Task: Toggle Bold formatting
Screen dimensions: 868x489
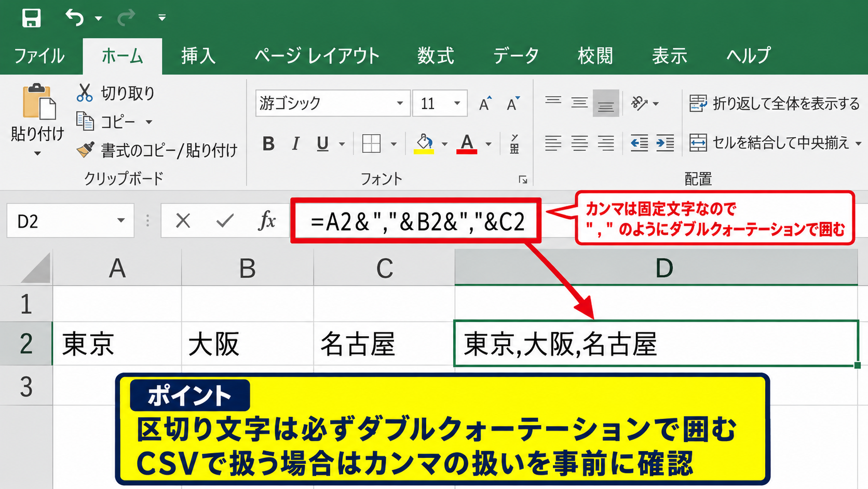Action: (x=268, y=143)
